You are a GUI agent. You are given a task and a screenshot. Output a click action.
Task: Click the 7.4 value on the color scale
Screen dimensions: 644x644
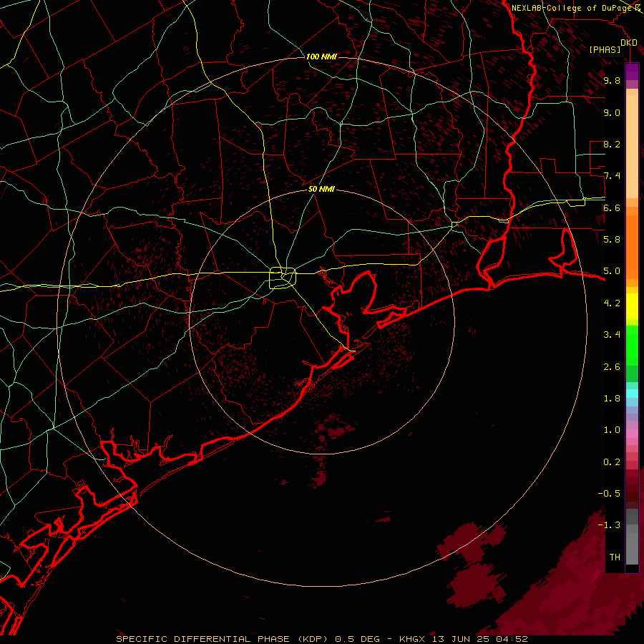(612, 176)
